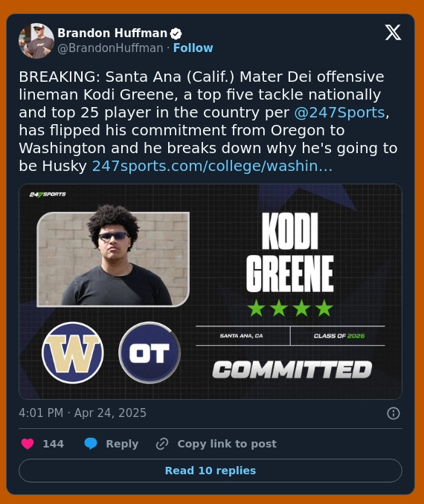This screenshot has height=504, width=424.
Task: Open the X logo link
Action: click(393, 33)
